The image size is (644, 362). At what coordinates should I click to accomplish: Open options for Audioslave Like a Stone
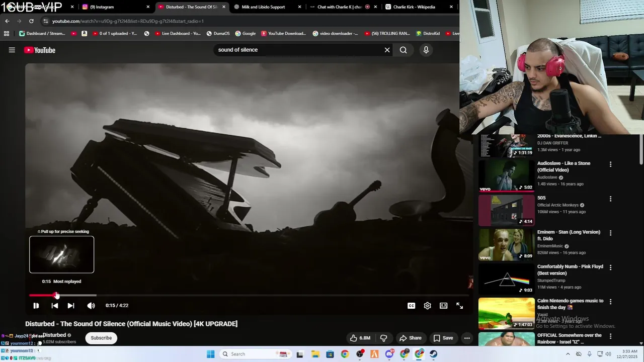pyautogui.click(x=610, y=164)
